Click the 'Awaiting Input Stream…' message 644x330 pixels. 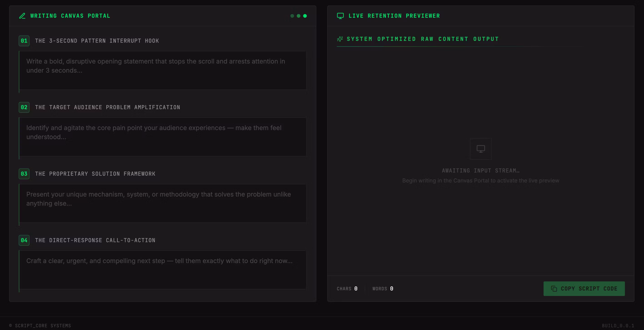click(480, 171)
